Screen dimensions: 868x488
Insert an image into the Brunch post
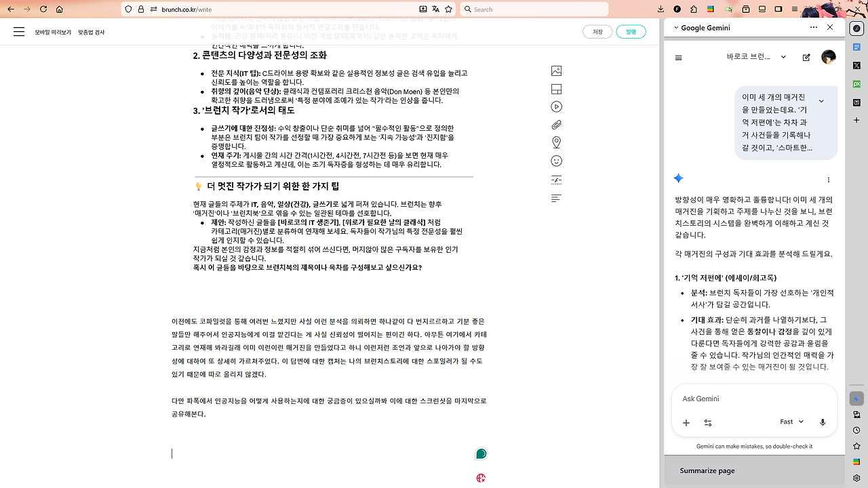click(556, 70)
